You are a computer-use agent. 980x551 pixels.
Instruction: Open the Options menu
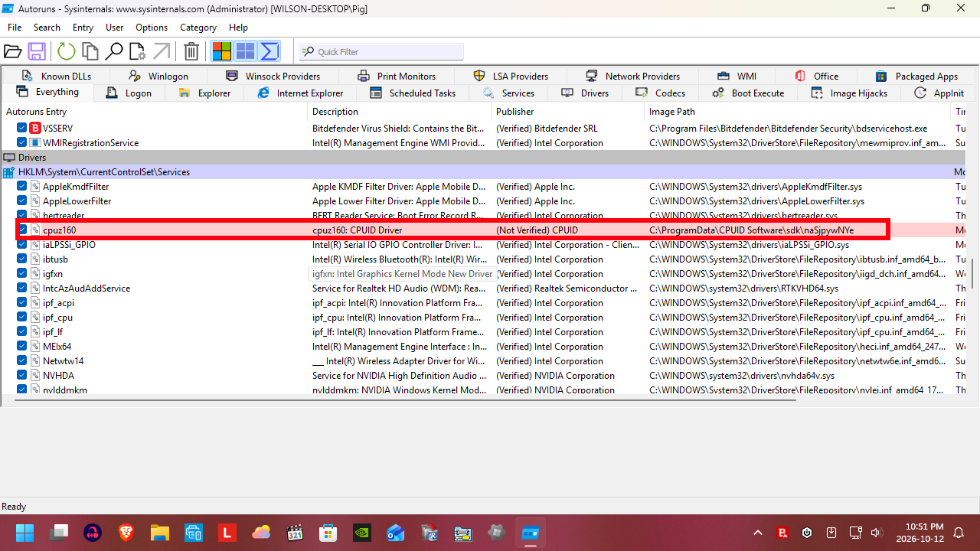(x=152, y=28)
